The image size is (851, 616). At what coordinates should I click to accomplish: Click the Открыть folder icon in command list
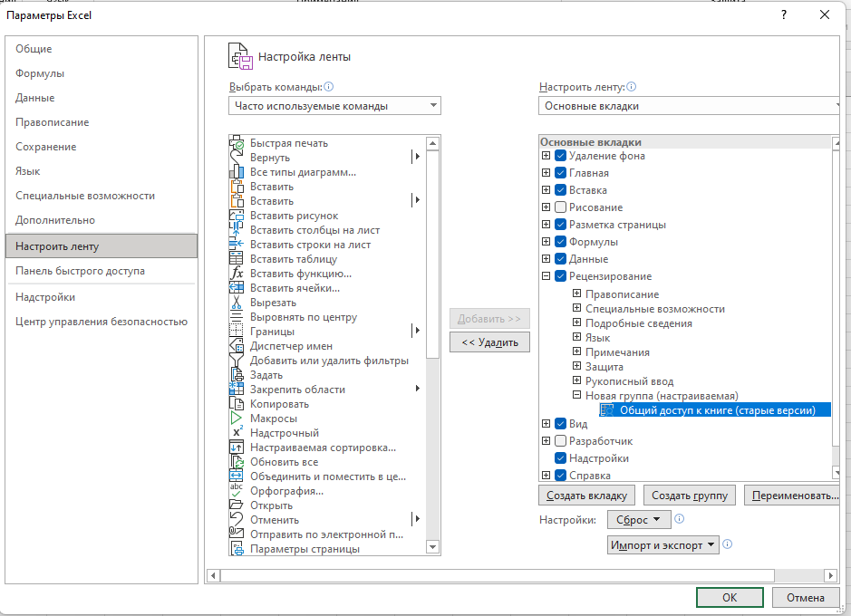237,505
